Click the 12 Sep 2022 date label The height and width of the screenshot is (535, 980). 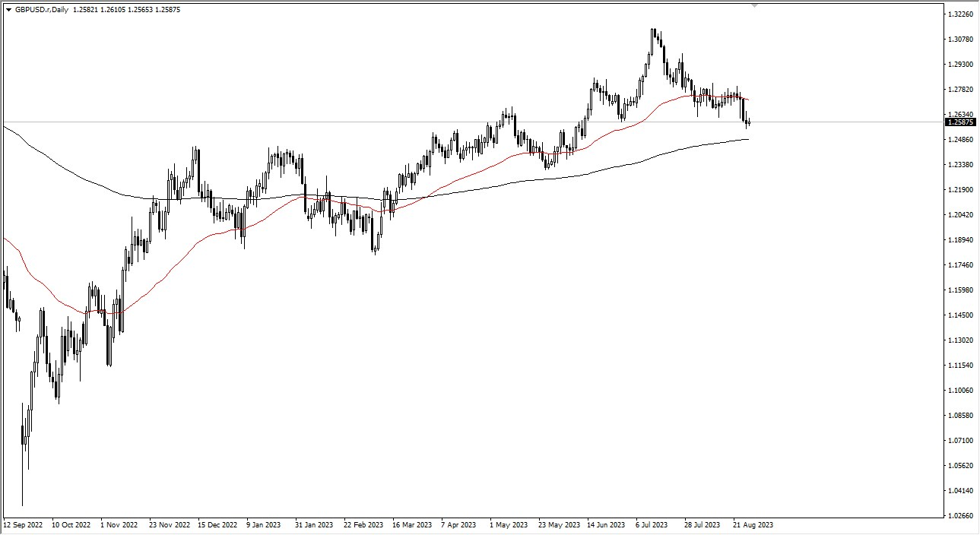tap(24, 525)
